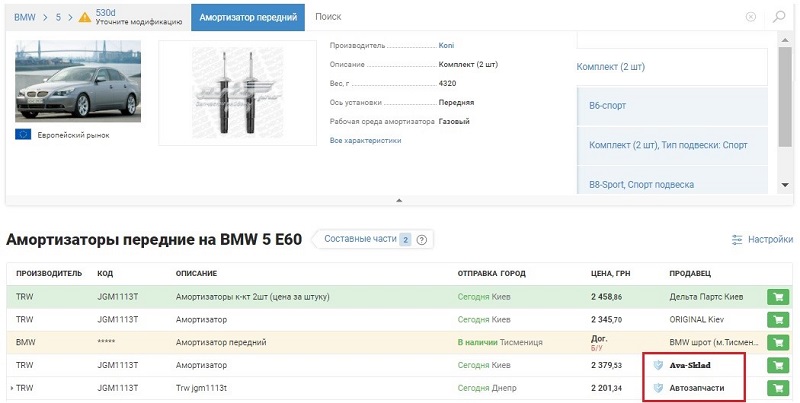Collapse the product details panel arrow
800x403 pixels.
(x=399, y=200)
